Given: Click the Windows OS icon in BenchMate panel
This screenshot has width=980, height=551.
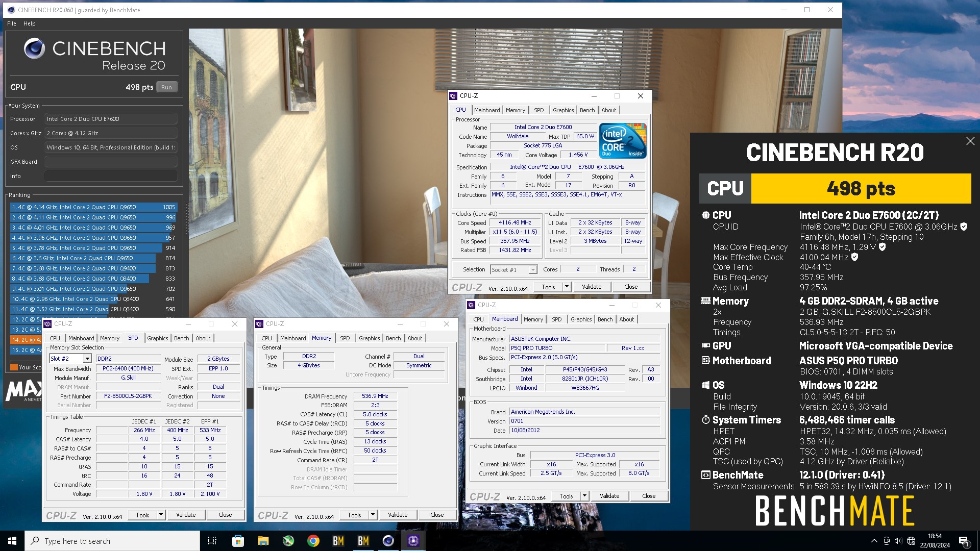Looking at the screenshot, I should click(x=705, y=385).
